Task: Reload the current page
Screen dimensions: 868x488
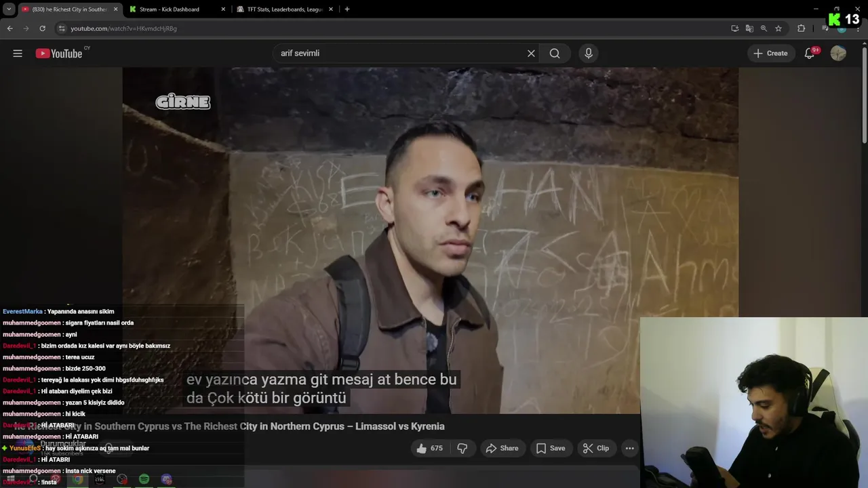Action: 42,28
